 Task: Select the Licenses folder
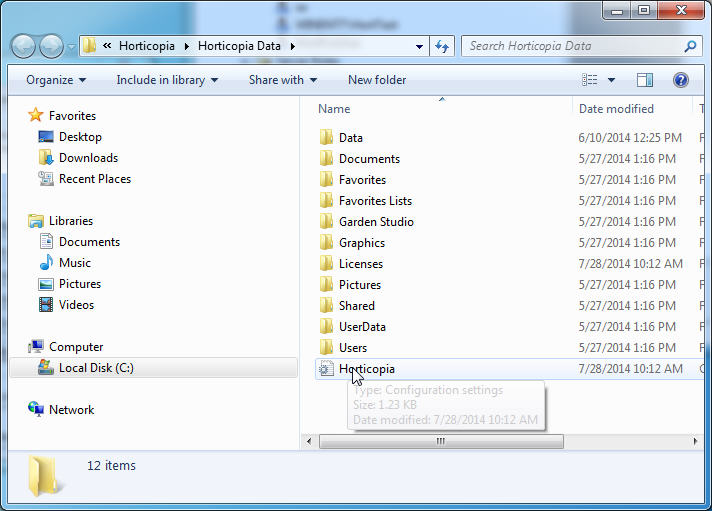pyautogui.click(x=351, y=263)
